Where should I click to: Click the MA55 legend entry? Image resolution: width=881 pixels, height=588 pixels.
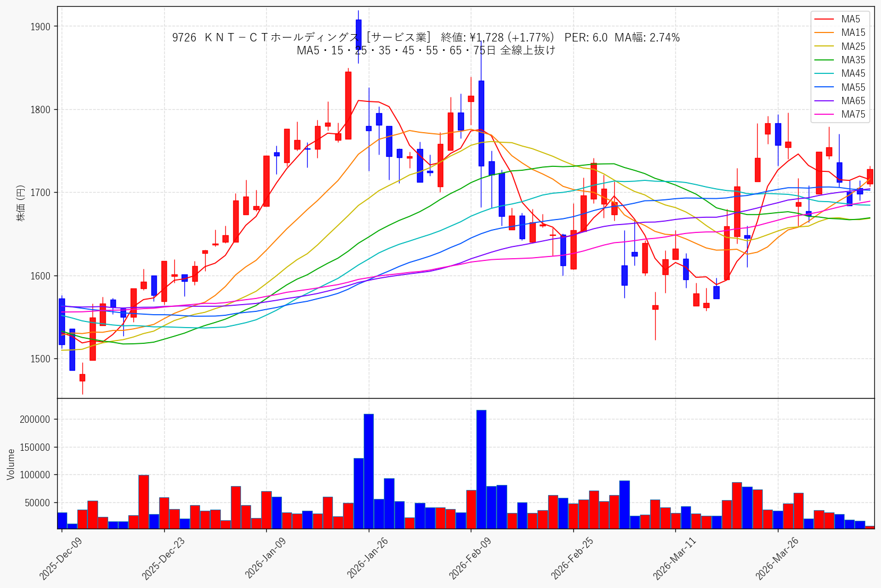(x=839, y=87)
